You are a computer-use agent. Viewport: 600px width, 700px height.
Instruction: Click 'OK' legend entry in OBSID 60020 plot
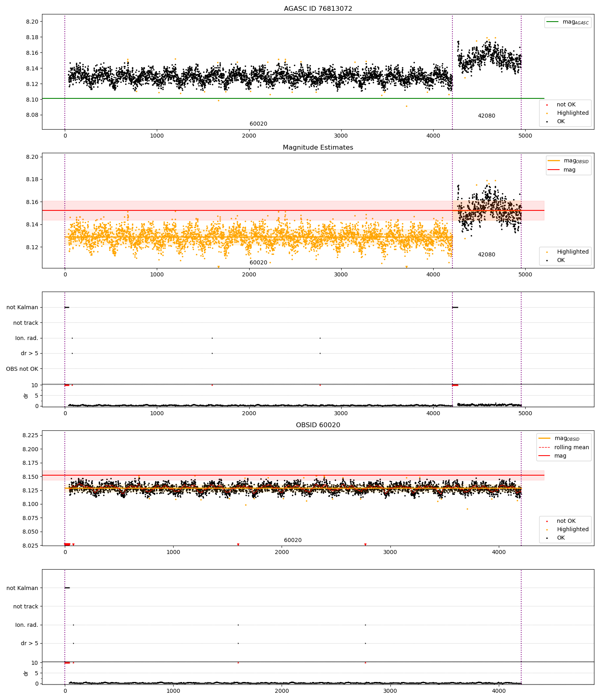[x=556, y=538]
